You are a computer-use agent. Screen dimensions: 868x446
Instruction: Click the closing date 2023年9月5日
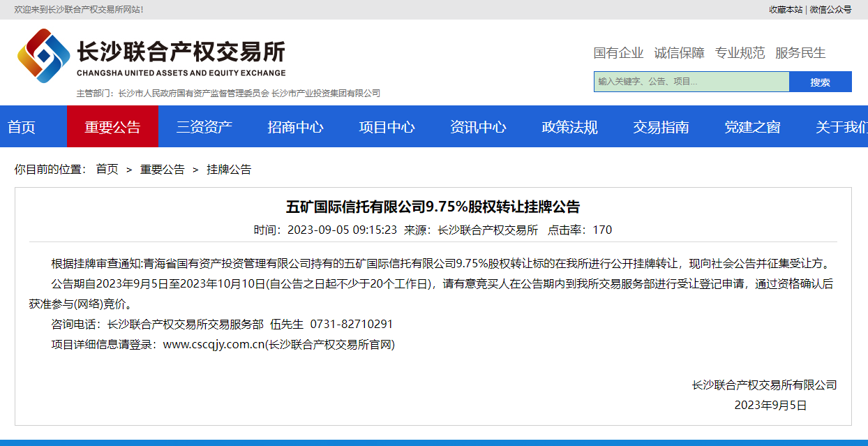point(770,405)
